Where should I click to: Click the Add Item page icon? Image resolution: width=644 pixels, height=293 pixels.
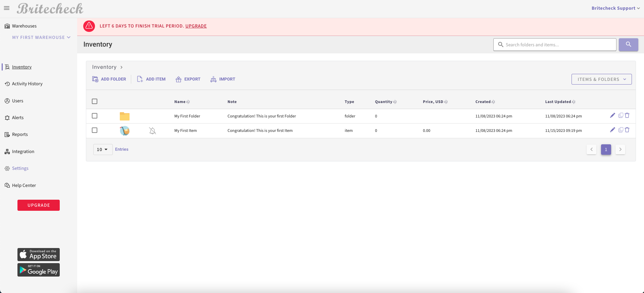click(140, 79)
